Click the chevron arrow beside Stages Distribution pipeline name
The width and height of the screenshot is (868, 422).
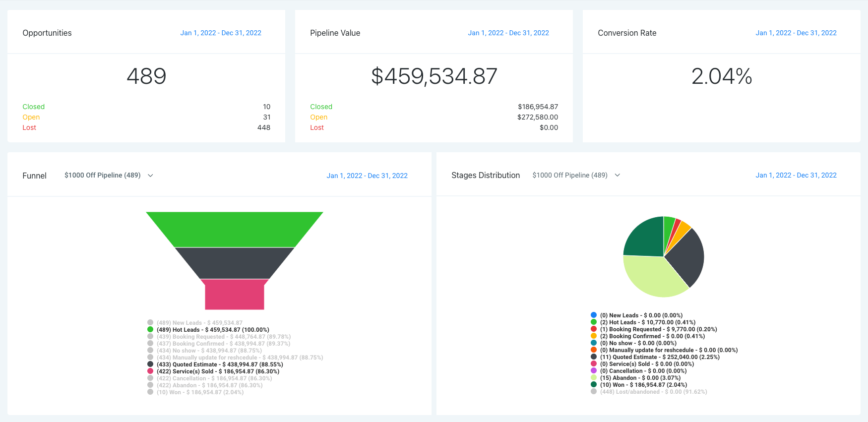point(618,175)
